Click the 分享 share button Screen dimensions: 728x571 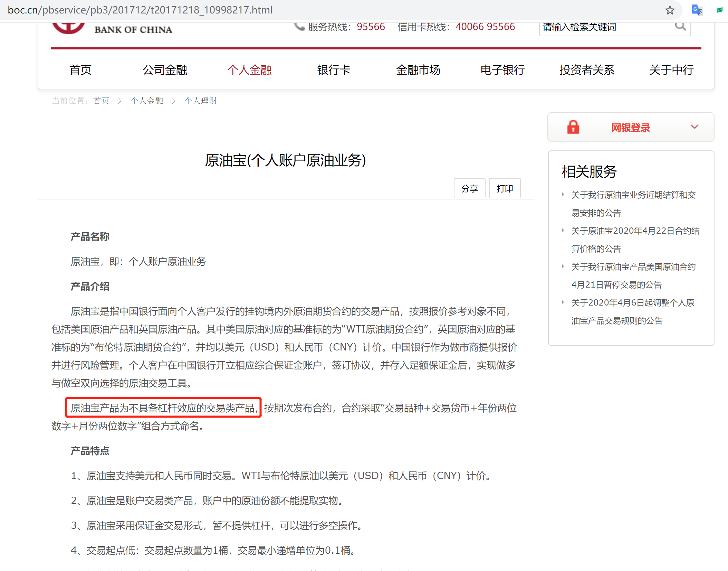point(470,188)
